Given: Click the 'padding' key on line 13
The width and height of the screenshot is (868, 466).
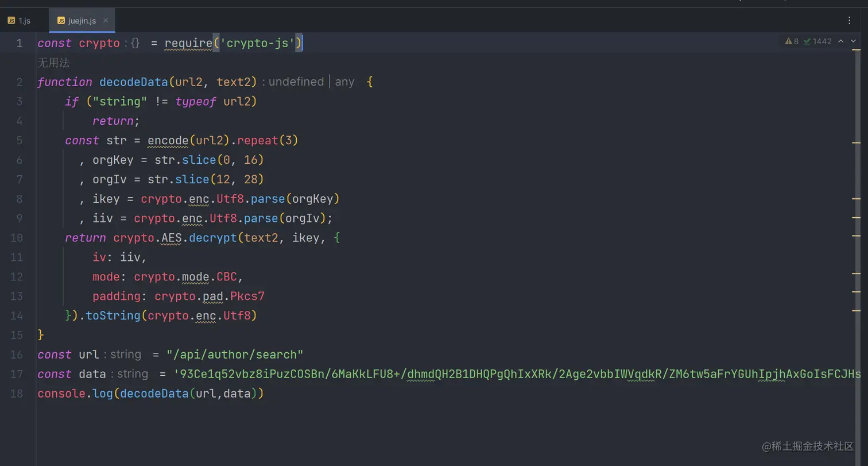Looking at the screenshot, I should [x=117, y=297].
